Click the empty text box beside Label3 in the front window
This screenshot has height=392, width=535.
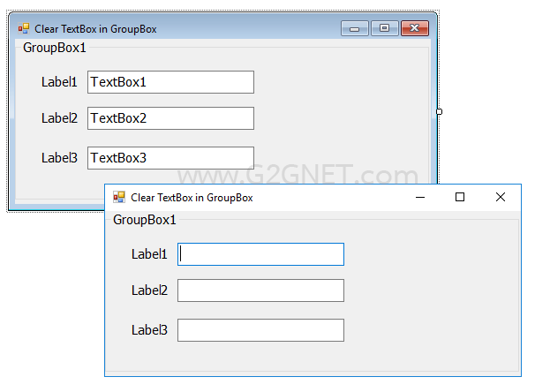(x=260, y=330)
